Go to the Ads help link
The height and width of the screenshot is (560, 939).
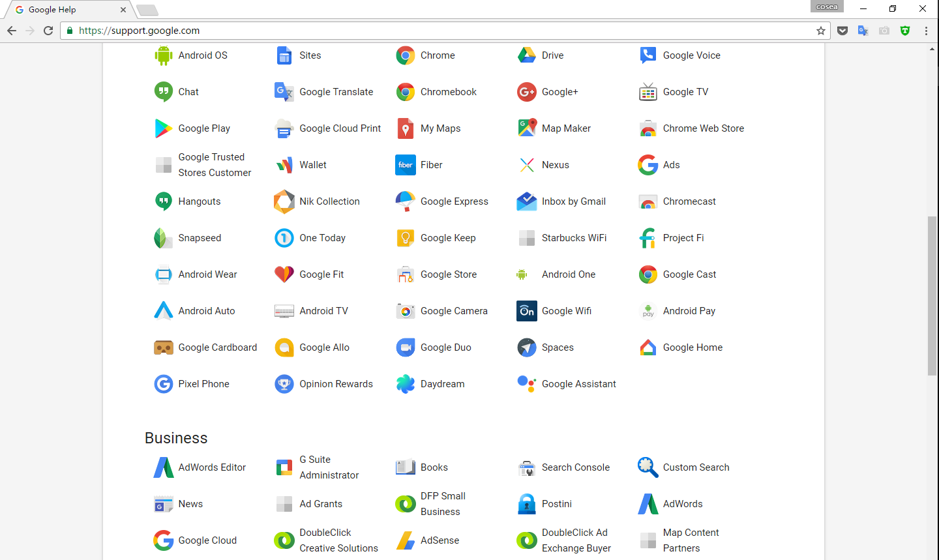pos(672,165)
